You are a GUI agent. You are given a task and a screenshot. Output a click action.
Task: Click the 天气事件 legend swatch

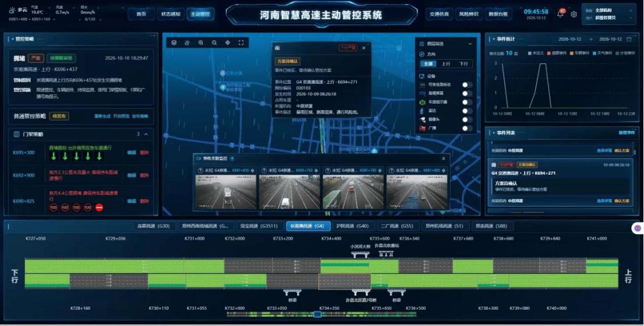coord(595,53)
